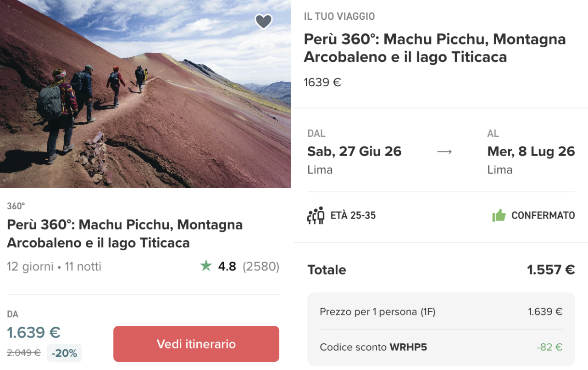Select the return date Mer, 8 Lug 26

click(531, 151)
